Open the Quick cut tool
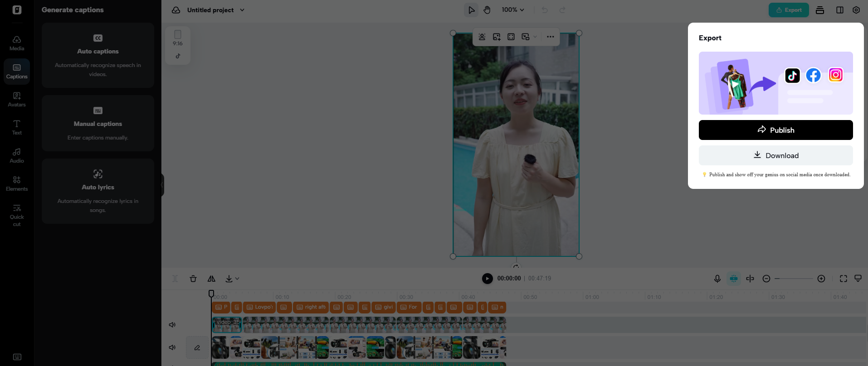868x366 pixels. click(x=17, y=215)
